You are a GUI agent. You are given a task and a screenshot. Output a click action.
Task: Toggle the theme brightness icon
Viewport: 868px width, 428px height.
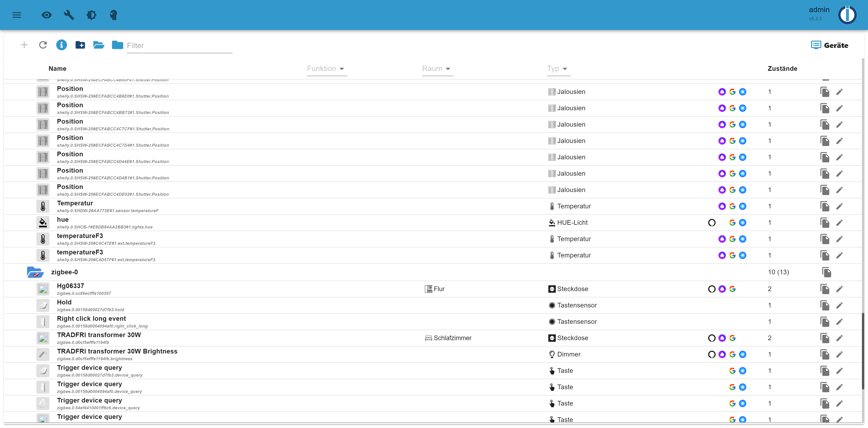point(91,15)
